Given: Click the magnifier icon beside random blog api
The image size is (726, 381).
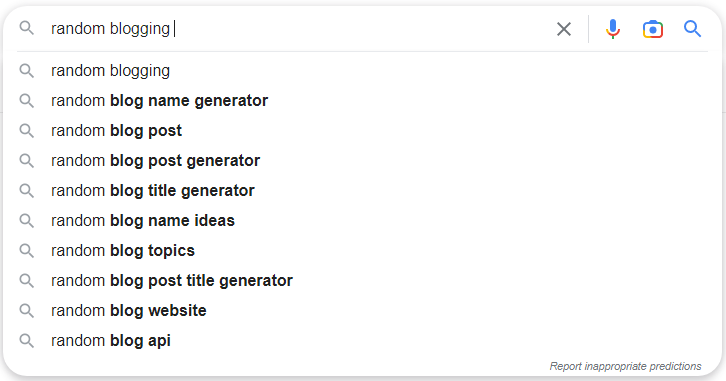Looking at the screenshot, I should [26, 341].
